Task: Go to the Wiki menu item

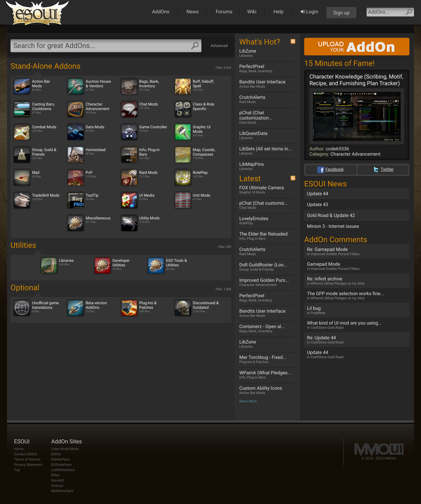Action: pyautogui.click(x=252, y=12)
